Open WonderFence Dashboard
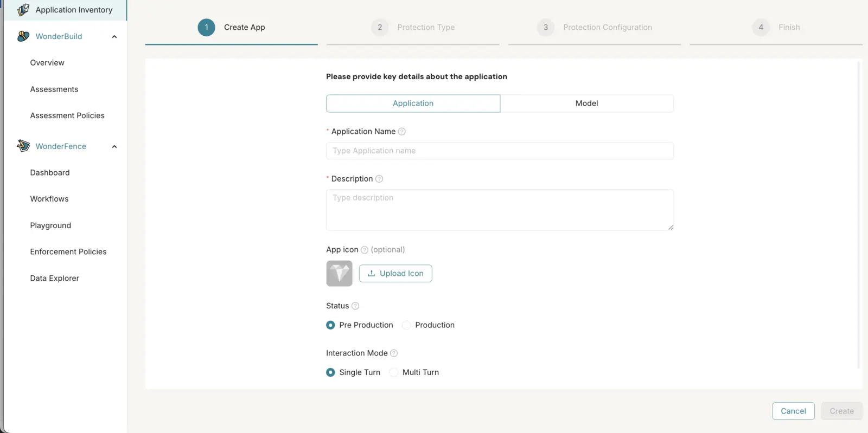Viewport: 868px width, 433px height. tap(50, 173)
